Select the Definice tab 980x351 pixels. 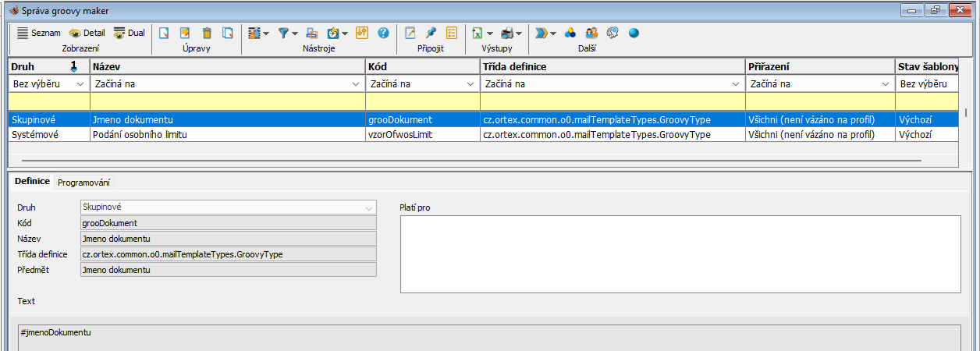32,181
